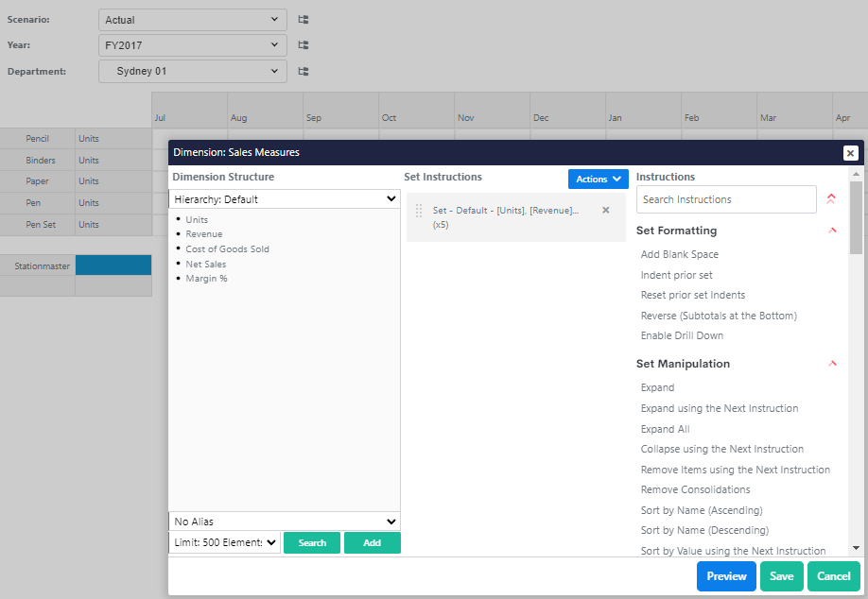
Task: Open the Hierarchy: Default dropdown
Action: point(284,199)
